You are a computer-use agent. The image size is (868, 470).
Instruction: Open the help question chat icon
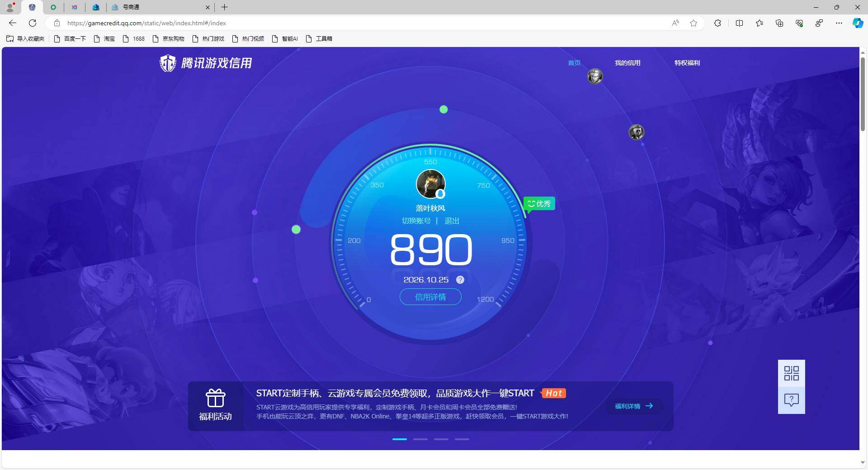coord(791,400)
